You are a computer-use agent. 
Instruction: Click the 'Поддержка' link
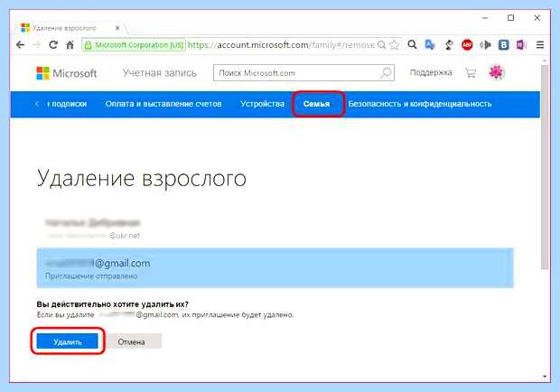pyautogui.click(x=431, y=72)
